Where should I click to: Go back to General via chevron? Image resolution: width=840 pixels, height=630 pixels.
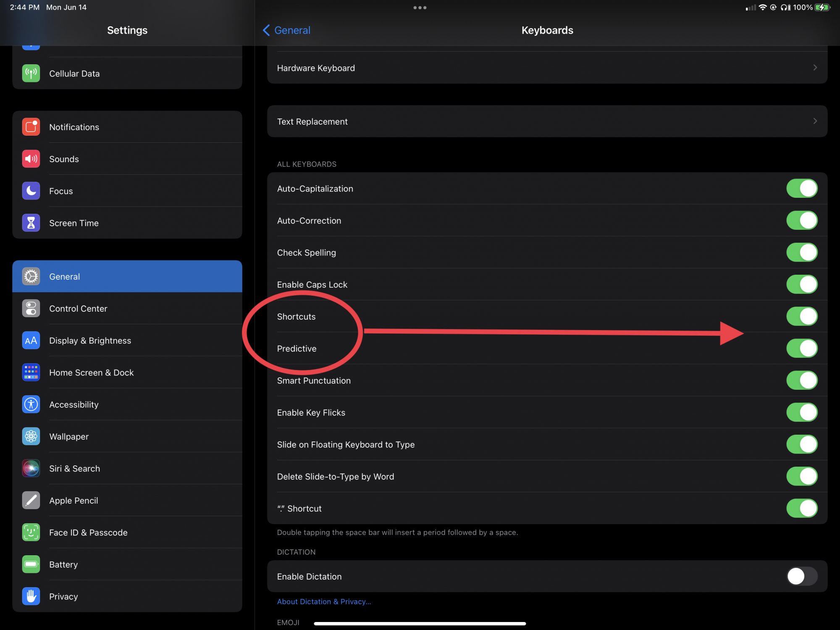tap(266, 30)
